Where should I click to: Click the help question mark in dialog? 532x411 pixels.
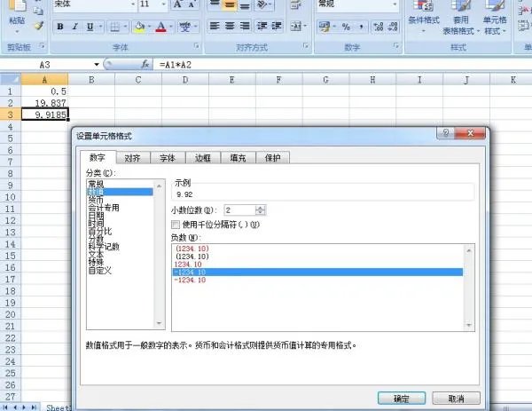446,133
